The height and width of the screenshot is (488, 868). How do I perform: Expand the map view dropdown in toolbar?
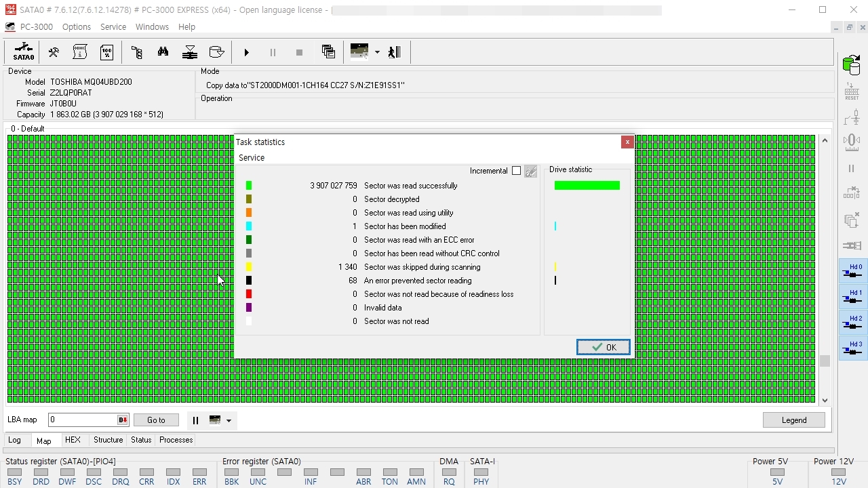click(x=377, y=52)
